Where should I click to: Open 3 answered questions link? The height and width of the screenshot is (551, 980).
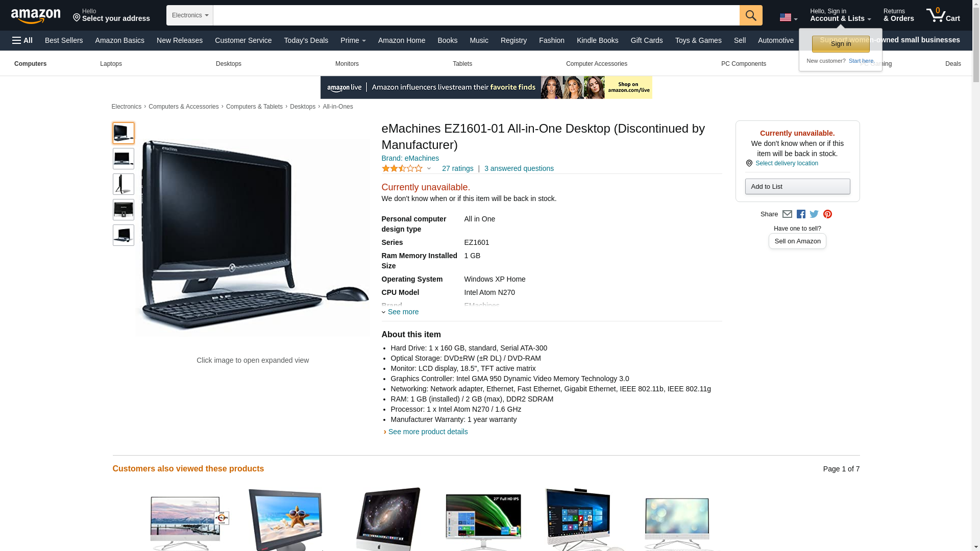[x=519, y=168]
